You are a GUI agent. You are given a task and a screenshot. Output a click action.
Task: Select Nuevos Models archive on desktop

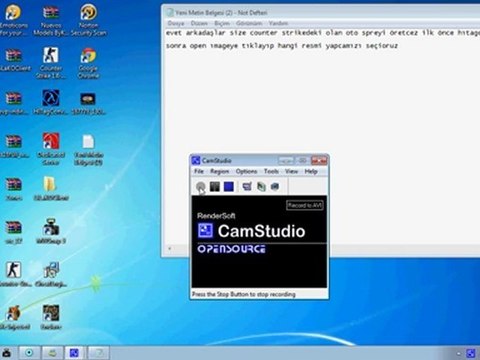(51, 20)
